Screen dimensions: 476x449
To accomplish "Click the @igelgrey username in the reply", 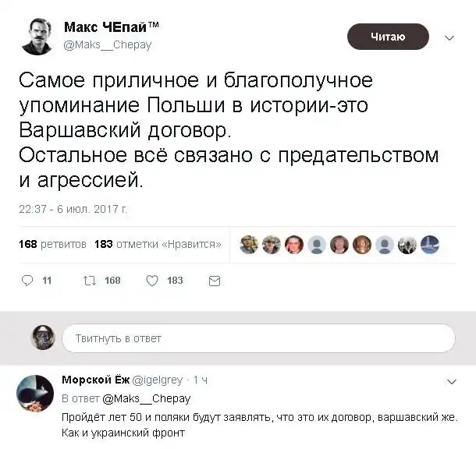I will click(x=162, y=380).
